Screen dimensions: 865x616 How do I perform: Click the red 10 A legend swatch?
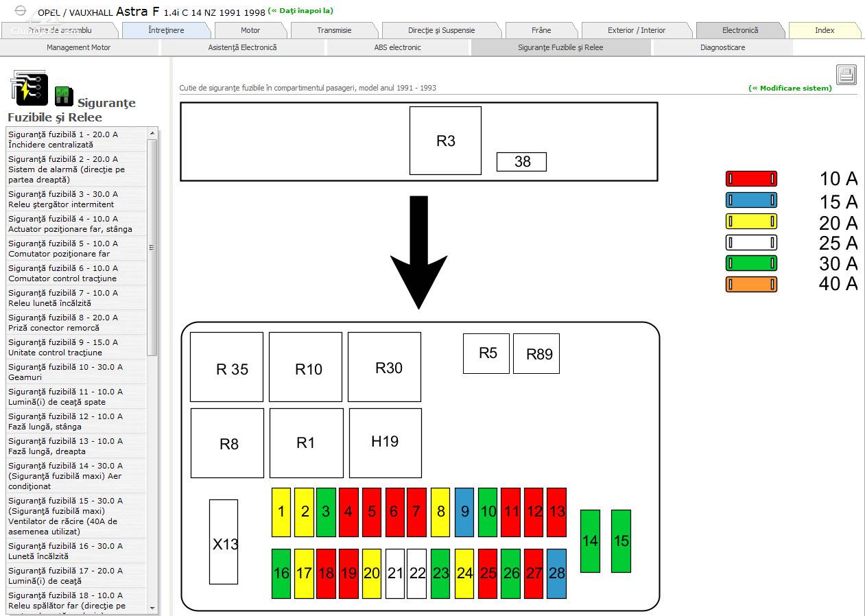click(x=751, y=179)
